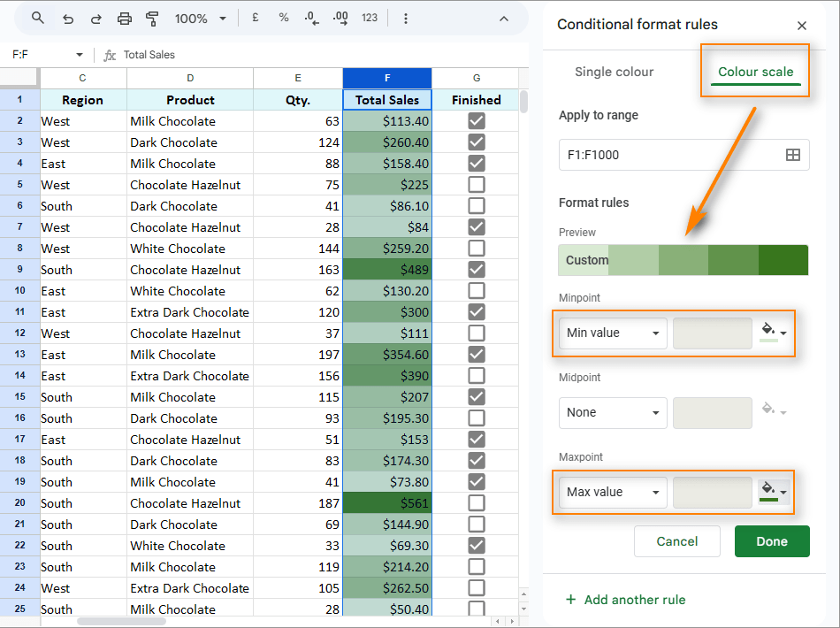Select the Colour scale tab
Screen dimensions: 840x628
coord(756,72)
